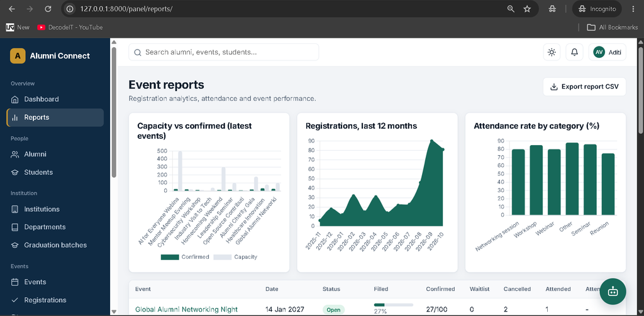Screen dimensions: 644x316
Task: Click the browser forward arrow
Action: (30, 9)
